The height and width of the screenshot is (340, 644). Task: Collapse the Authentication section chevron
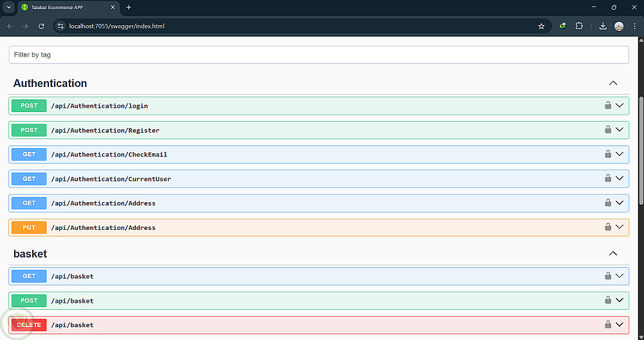613,83
